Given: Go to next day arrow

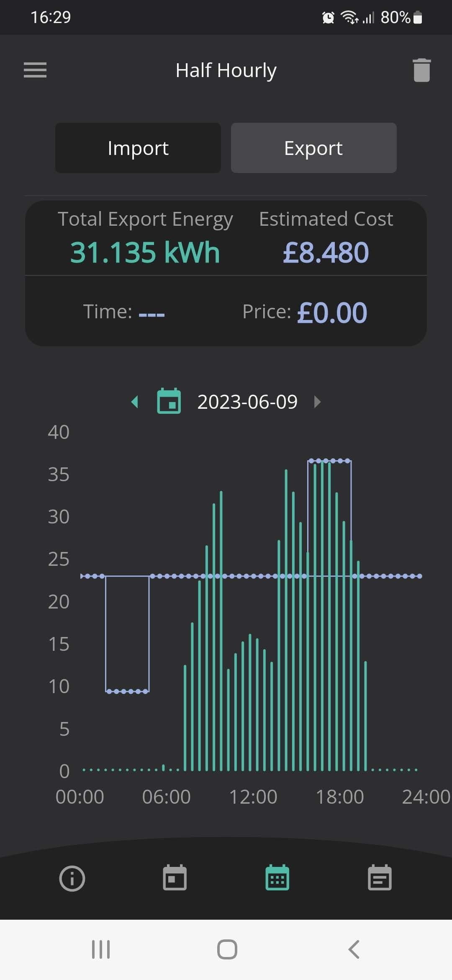Looking at the screenshot, I should click(318, 402).
